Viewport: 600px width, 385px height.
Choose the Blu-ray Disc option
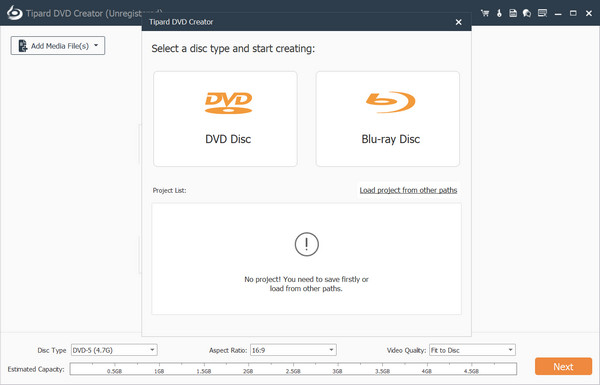(x=388, y=119)
